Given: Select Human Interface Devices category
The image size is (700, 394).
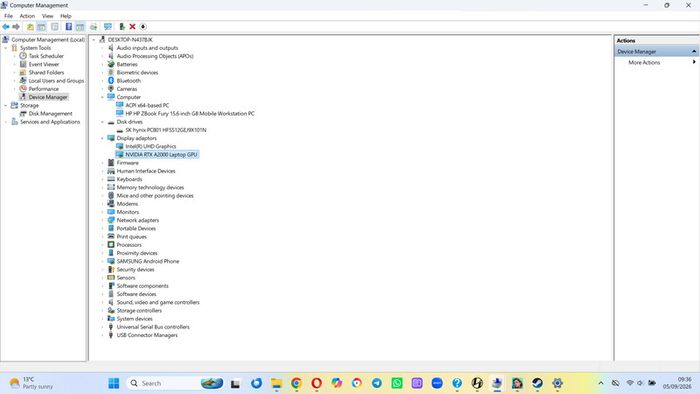Looking at the screenshot, I should 146,171.
